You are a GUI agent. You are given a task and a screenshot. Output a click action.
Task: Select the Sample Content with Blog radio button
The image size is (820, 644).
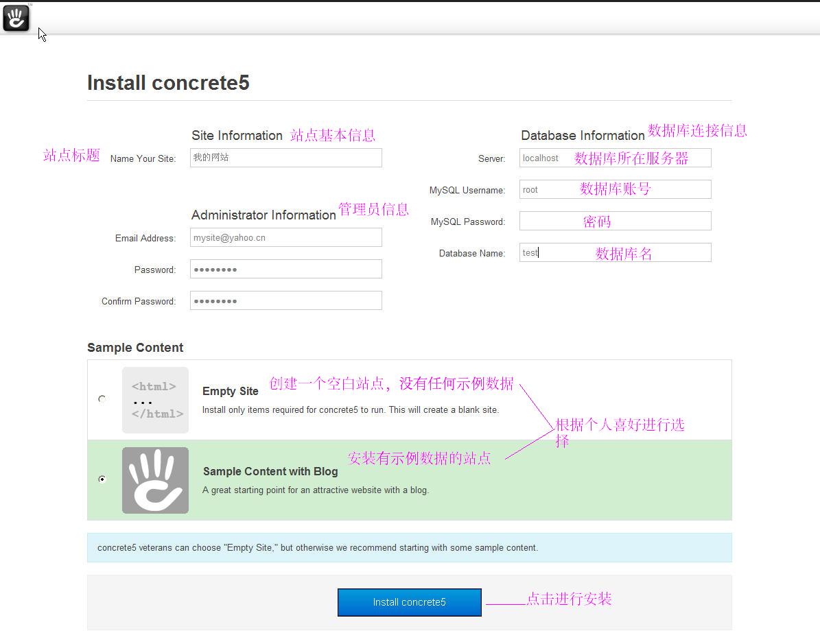tap(102, 479)
